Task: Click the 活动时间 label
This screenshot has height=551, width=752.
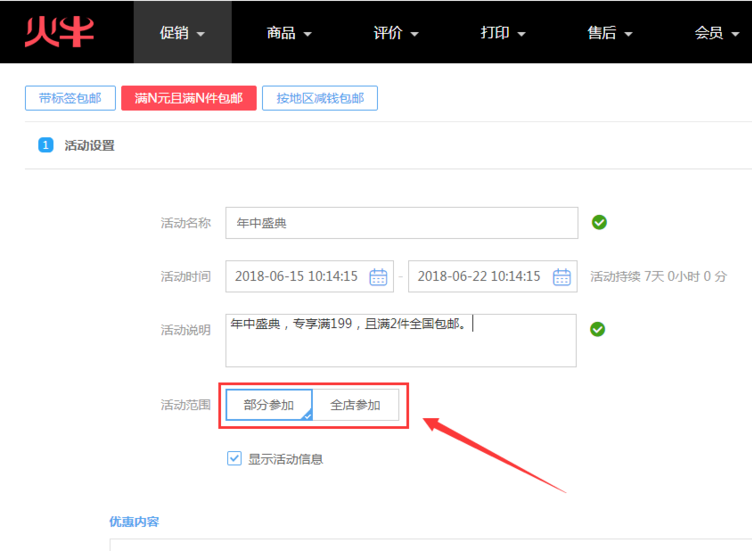Action: (186, 277)
